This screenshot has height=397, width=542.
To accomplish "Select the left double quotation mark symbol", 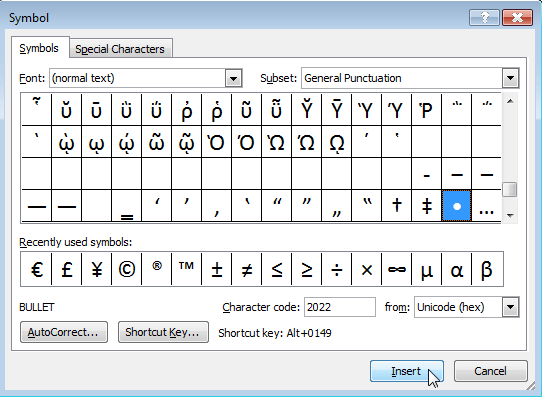I will click(277, 206).
